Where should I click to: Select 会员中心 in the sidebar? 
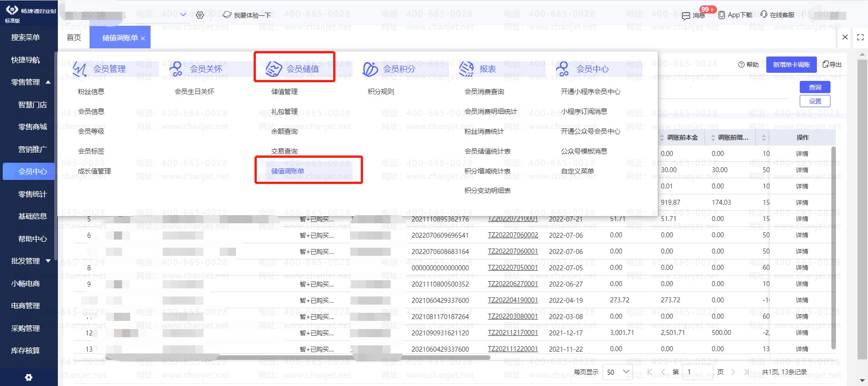[29, 171]
